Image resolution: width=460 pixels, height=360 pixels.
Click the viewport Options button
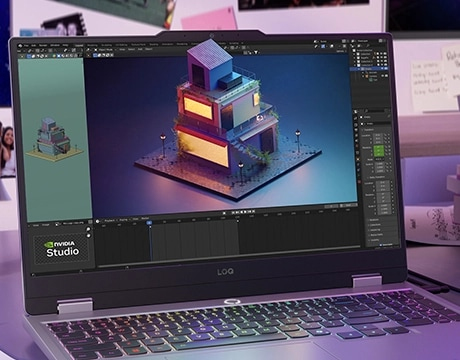tap(340, 51)
